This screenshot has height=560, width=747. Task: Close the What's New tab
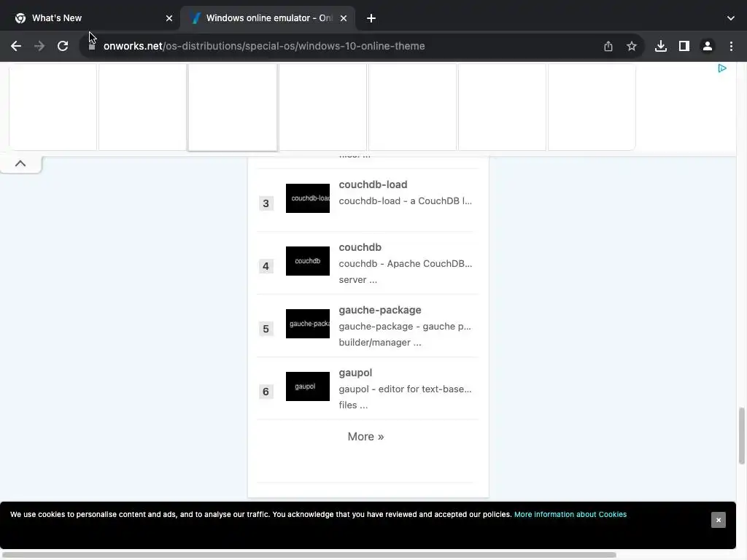point(169,18)
